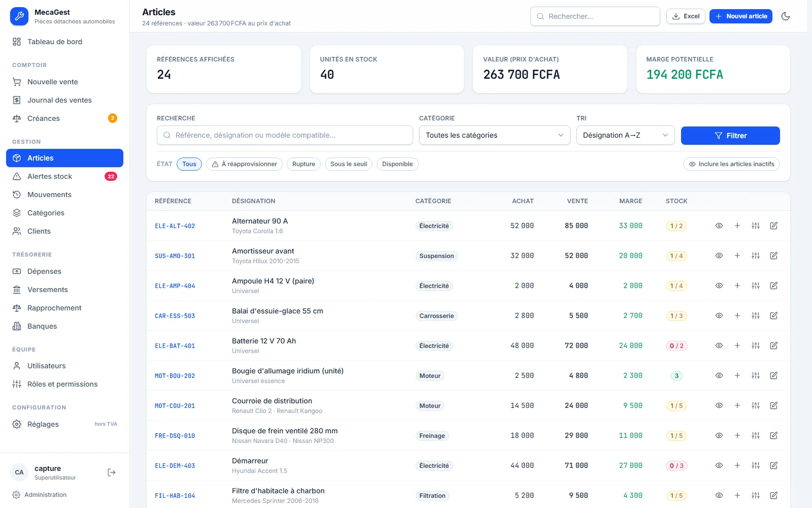Toggle dark mode moon icon
Image resolution: width=812 pixels, height=508 pixels.
(x=786, y=16)
